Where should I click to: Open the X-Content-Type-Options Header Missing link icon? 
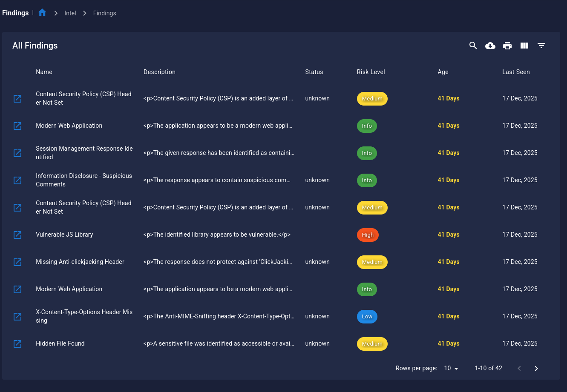(x=17, y=316)
